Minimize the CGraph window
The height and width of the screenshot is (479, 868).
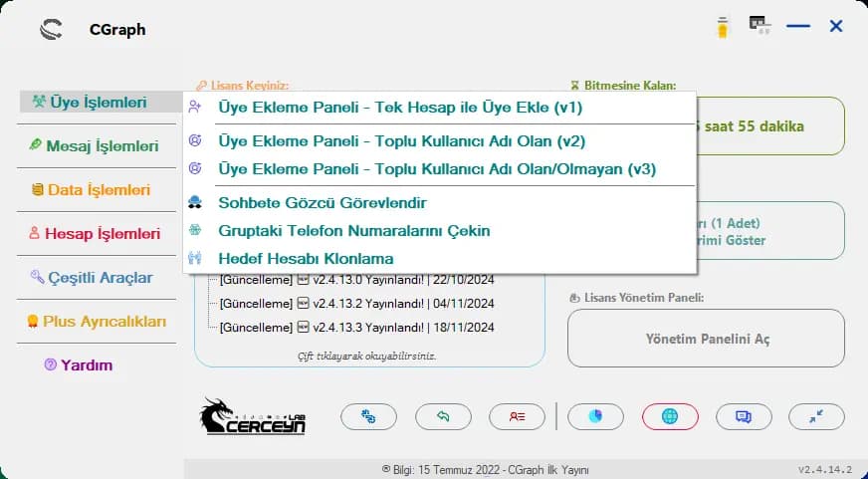tap(798, 26)
